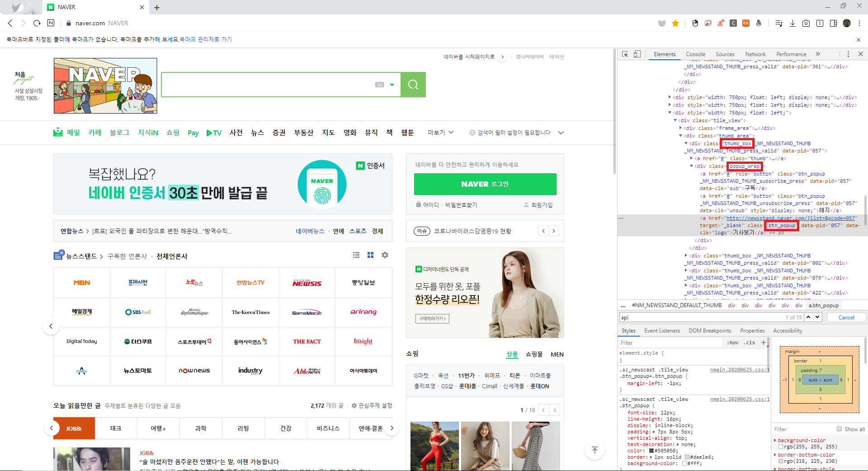Click the browser back arrow
The height and width of the screenshot is (471, 868).
point(10,23)
